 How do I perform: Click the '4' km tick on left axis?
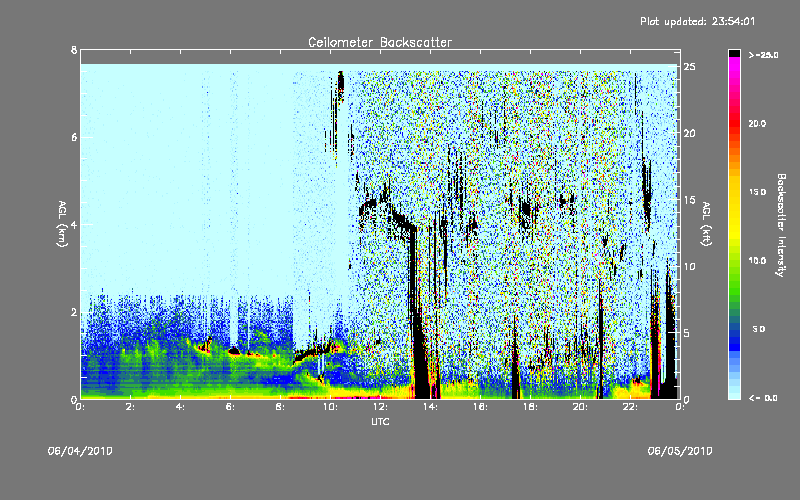74,224
